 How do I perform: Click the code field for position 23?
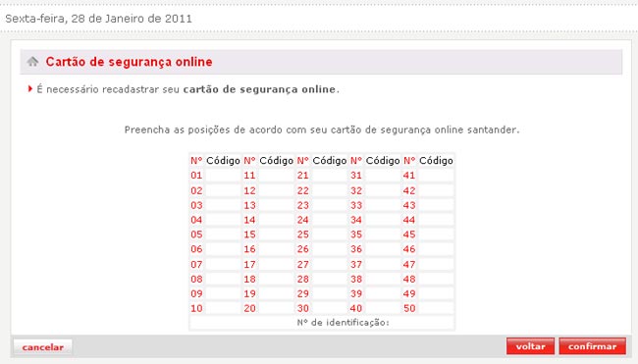330,205
